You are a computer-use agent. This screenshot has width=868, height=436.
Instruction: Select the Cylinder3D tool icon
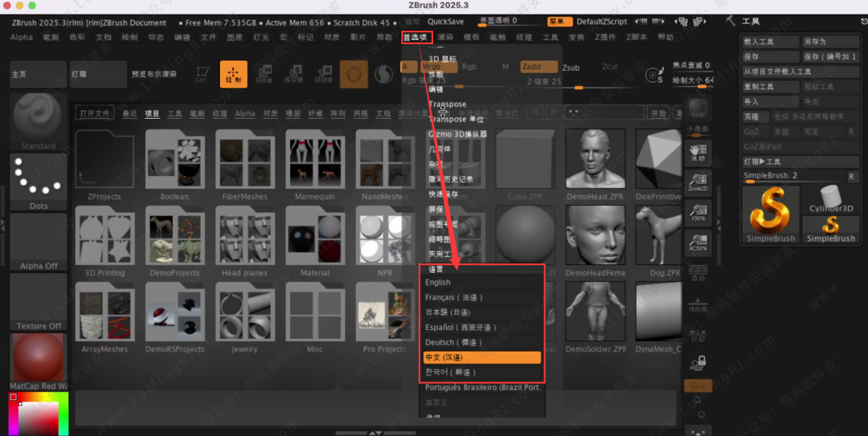(831, 201)
